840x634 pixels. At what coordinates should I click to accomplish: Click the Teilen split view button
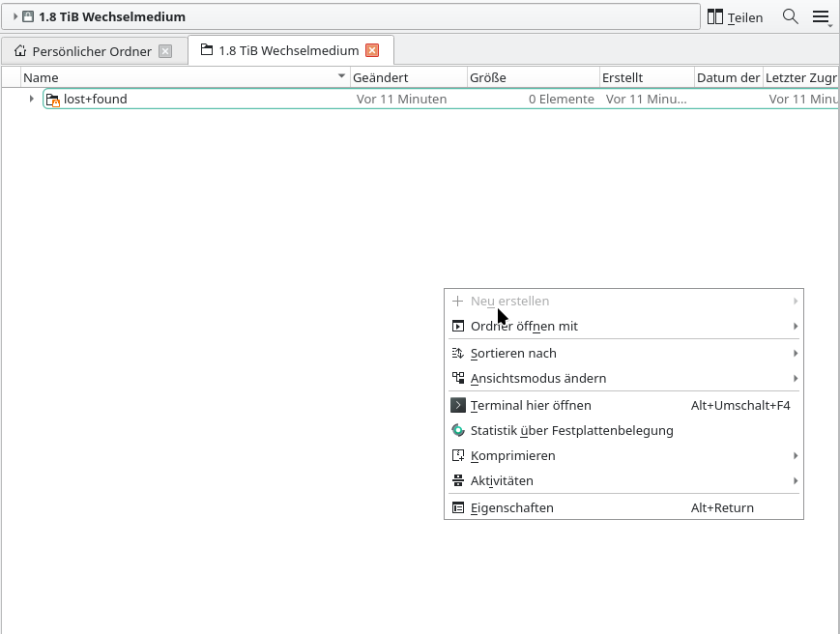point(735,17)
